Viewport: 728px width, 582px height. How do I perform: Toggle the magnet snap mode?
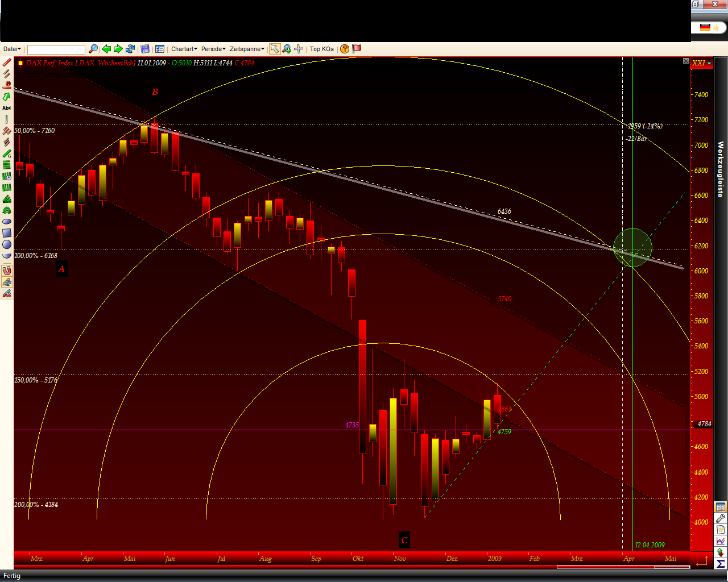click(x=7, y=271)
